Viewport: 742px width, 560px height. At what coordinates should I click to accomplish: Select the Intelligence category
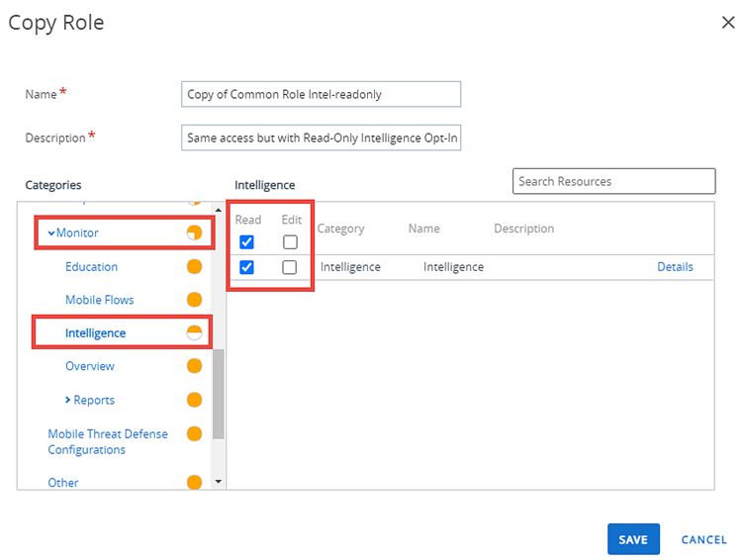[x=95, y=333]
